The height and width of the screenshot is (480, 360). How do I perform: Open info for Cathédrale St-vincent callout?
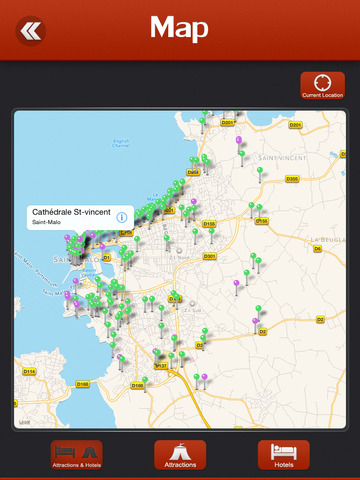122,217
